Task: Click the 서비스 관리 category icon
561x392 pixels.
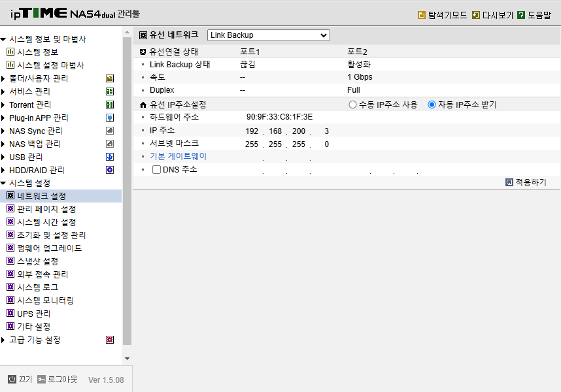Action: pos(110,91)
